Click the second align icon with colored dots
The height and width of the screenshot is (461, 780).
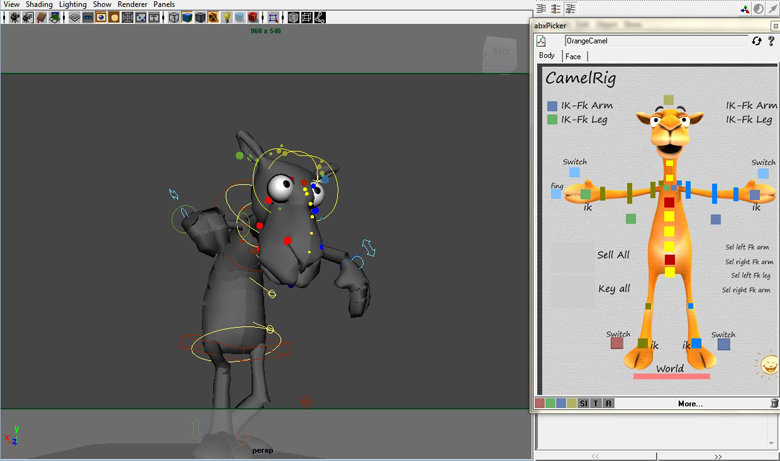[x=556, y=8]
